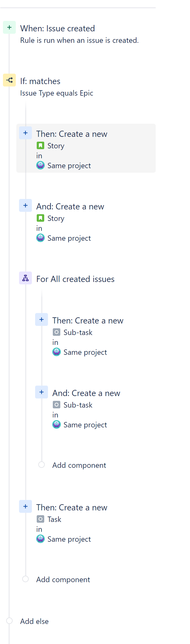
Task: Click the green plus icon on the trigger
Action: point(9,27)
